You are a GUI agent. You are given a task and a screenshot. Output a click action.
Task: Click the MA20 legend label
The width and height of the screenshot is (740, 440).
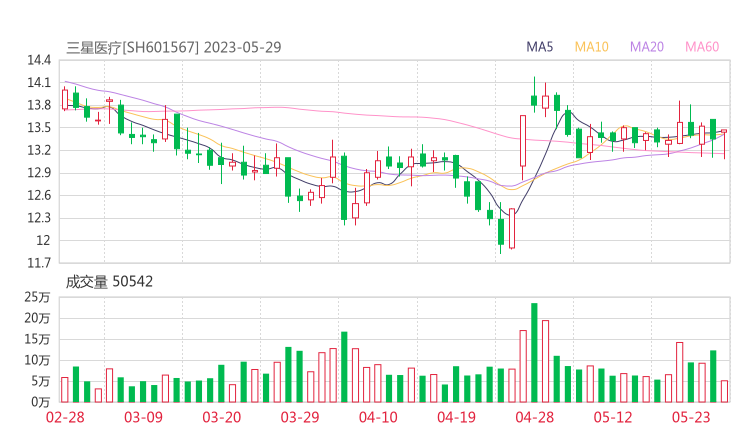pos(647,47)
